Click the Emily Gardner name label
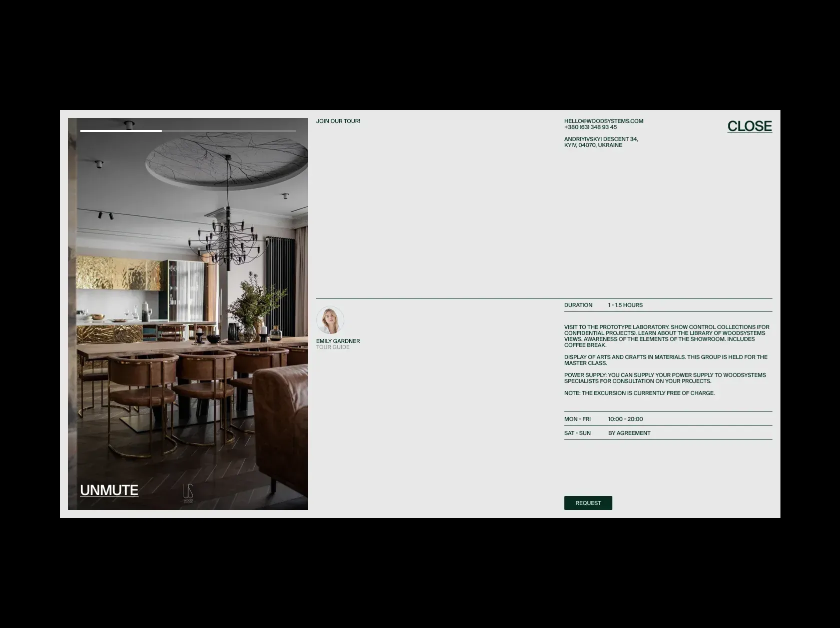840x628 pixels. coord(338,341)
